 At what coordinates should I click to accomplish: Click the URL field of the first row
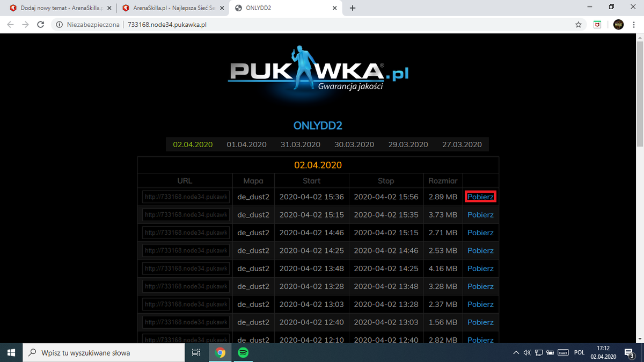pos(186,197)
